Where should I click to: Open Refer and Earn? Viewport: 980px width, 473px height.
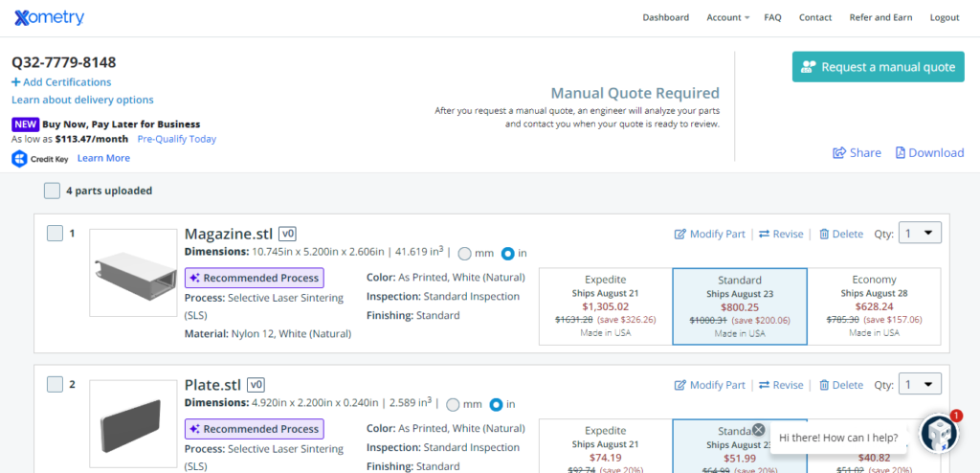(x=880, y=17)
